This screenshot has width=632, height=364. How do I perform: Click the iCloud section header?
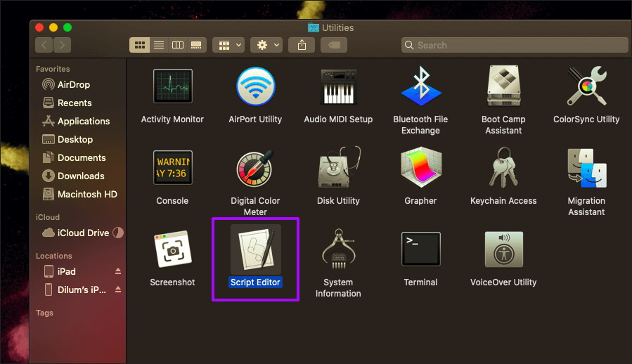[x=48, y=217]
